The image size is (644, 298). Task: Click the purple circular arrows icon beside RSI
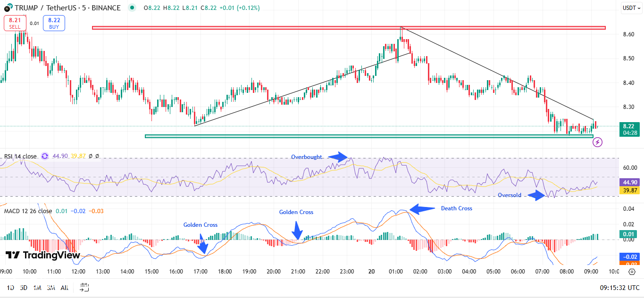point(45,156)
